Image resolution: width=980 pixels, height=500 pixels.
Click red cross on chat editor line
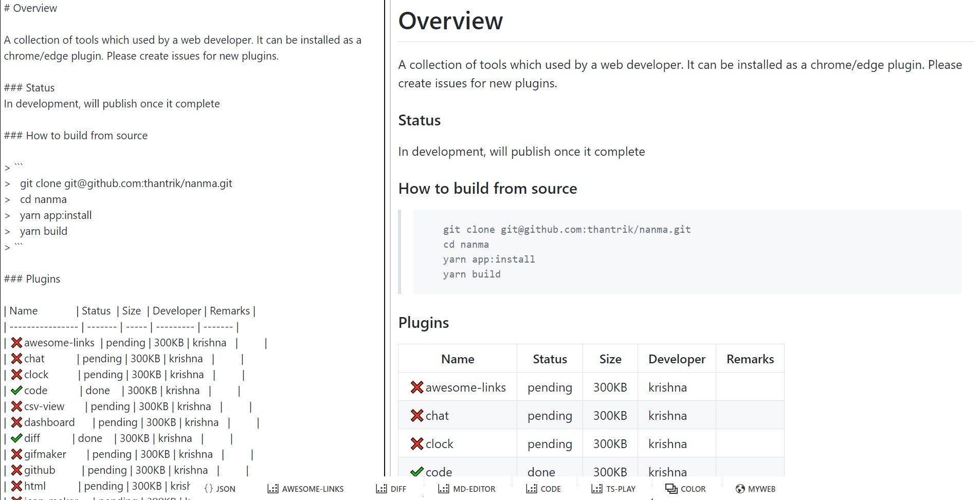click(16, 359)
